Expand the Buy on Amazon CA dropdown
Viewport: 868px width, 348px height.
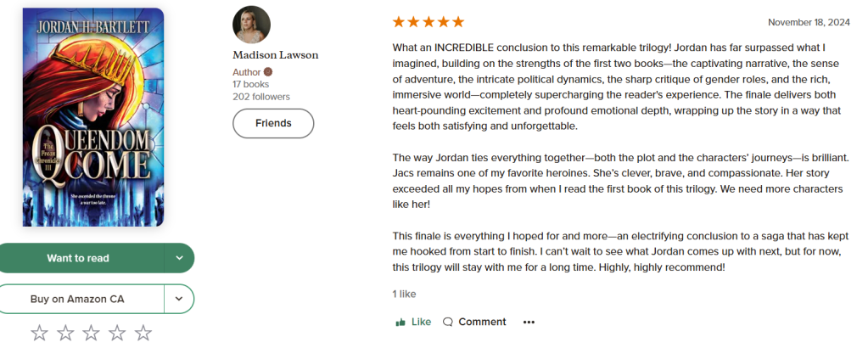point(179,299)
